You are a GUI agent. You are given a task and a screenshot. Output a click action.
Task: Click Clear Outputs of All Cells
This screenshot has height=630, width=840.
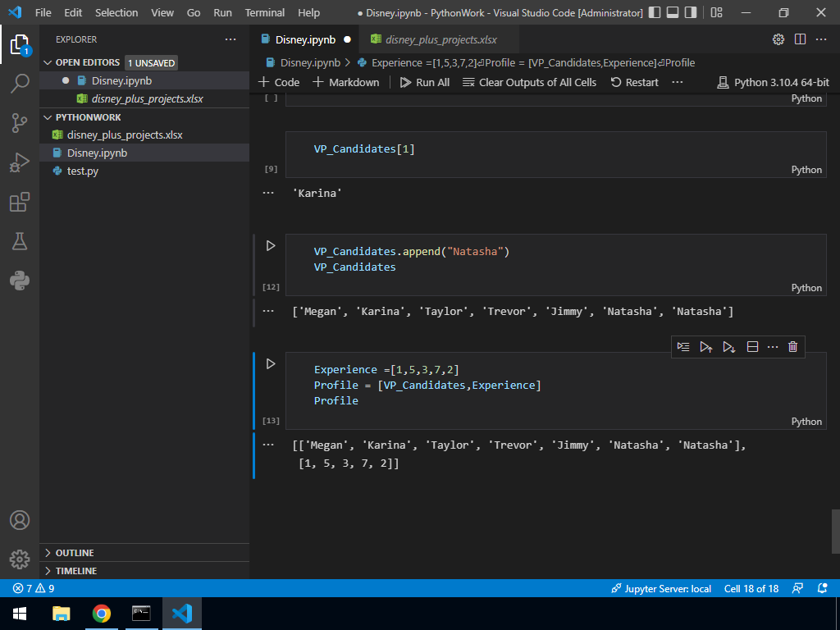point(529,82)
